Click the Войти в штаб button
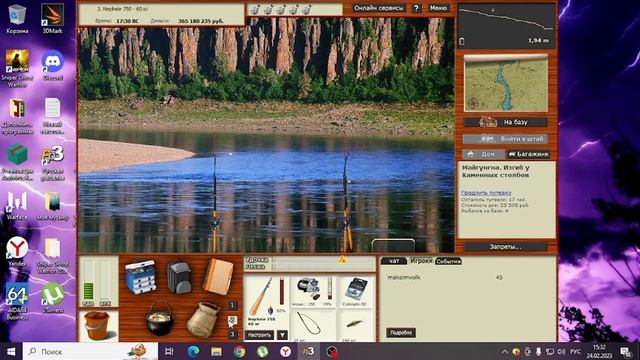The height and width of the screenshot is (360, 640). click(x=506, y=139)
